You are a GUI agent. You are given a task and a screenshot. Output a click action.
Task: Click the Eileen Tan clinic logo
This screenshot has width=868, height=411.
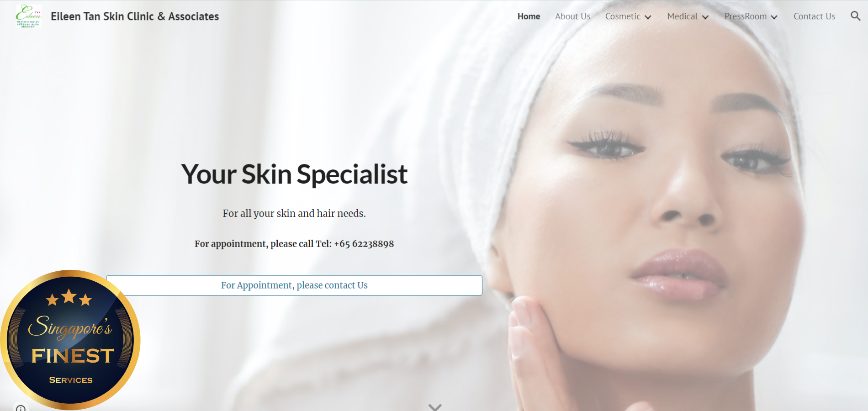(28, 16)
